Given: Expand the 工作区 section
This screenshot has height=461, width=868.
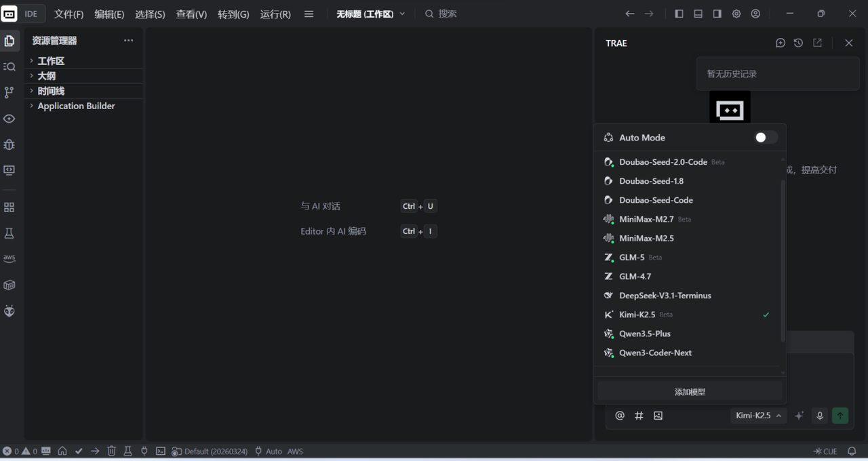Looking at the screenshot, I should pos(83,61).
